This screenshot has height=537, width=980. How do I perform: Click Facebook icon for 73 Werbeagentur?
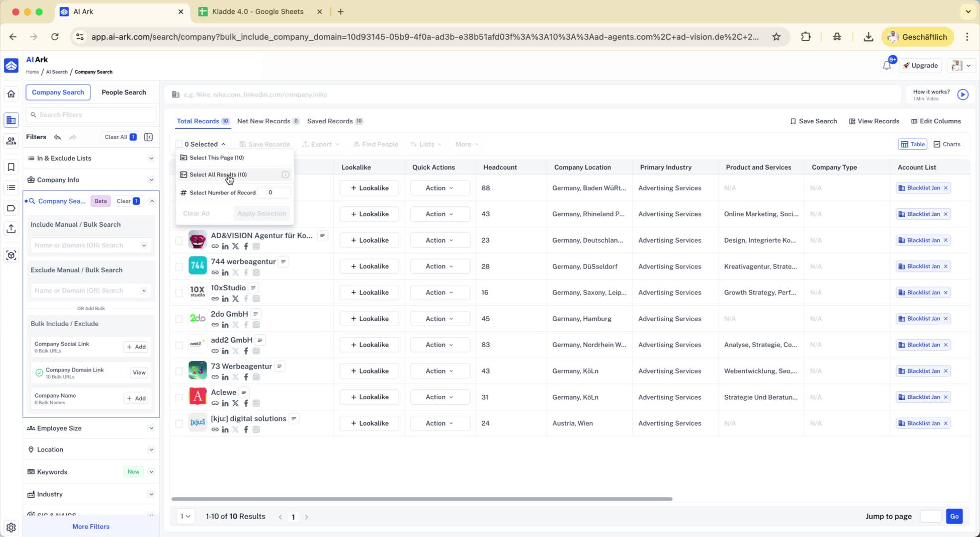(246, 377)
